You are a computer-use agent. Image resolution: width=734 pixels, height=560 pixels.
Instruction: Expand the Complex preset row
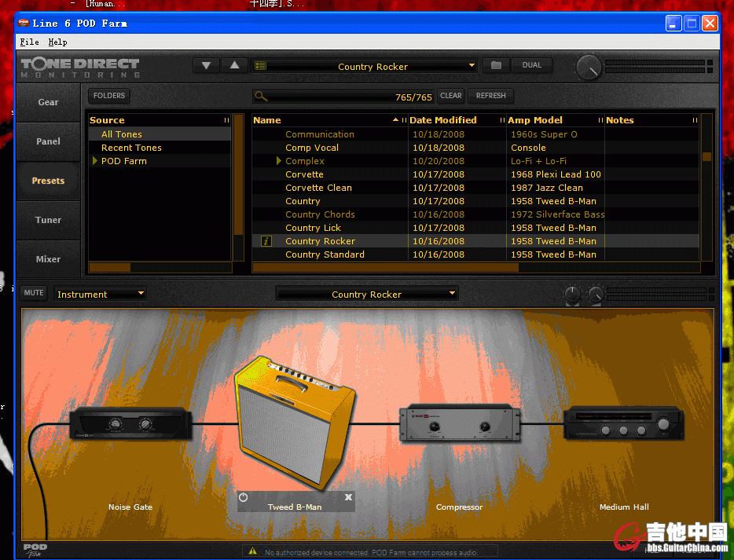(x=279, y=161)
